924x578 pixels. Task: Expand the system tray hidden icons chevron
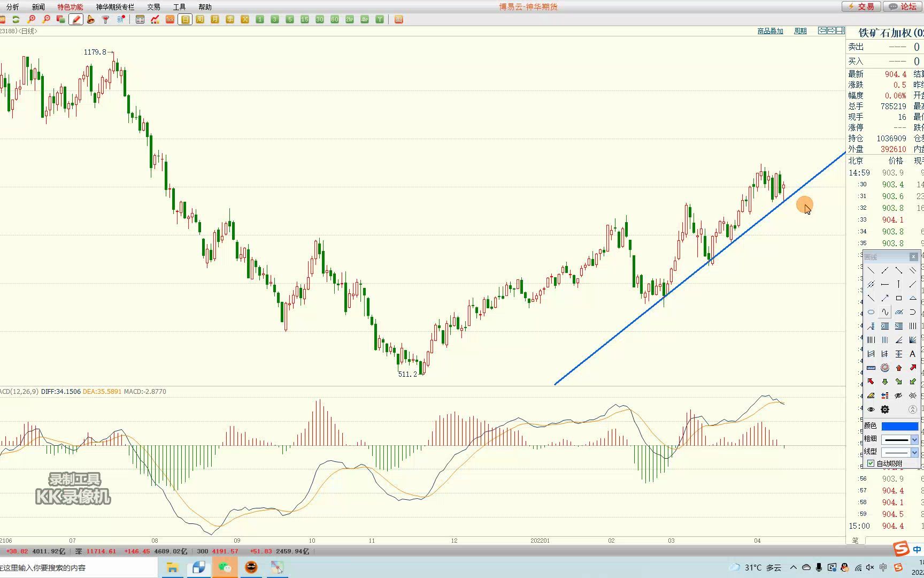794,567
